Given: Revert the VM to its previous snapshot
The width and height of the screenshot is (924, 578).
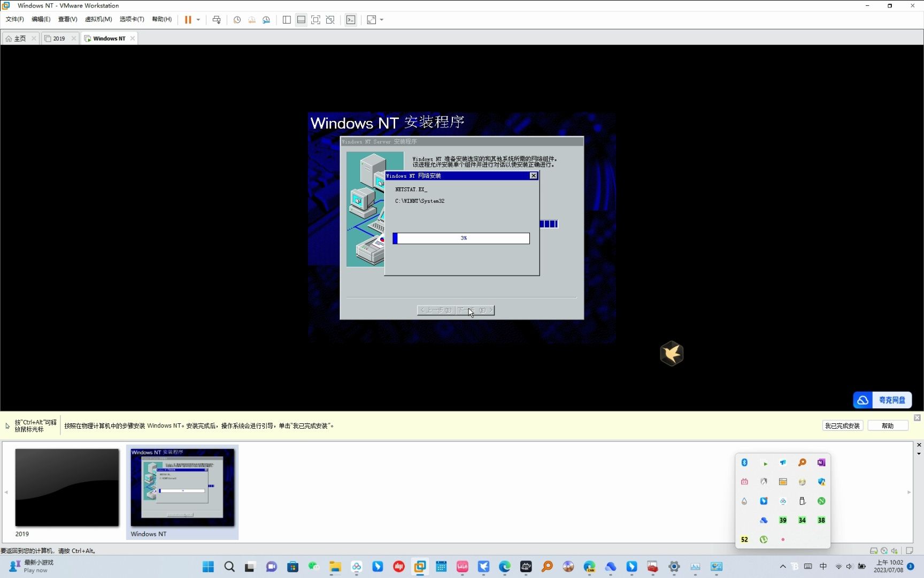Looking at the screenshot, I should (251, 20).
